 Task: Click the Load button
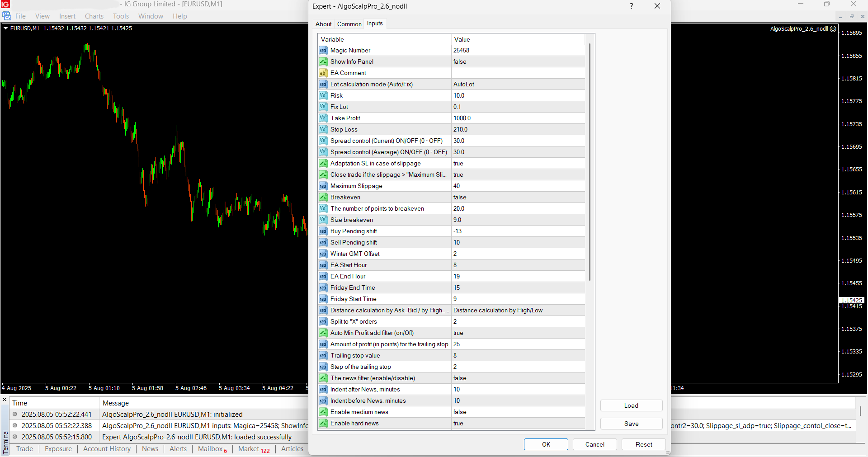click(x=631, y=406)
